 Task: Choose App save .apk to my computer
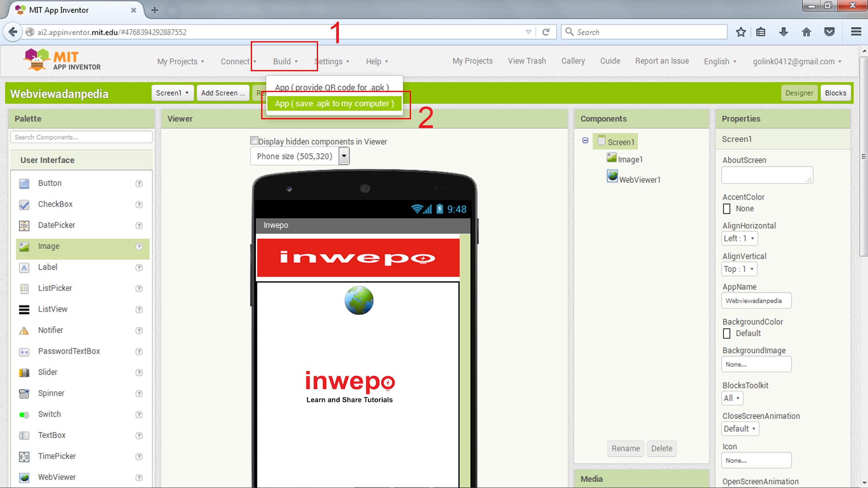tap(334, 104)
